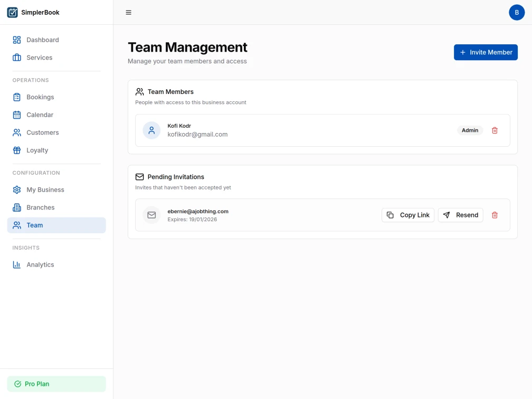Click the CONFIGURATION section label
532x399 pixels.
coord(36,173)
